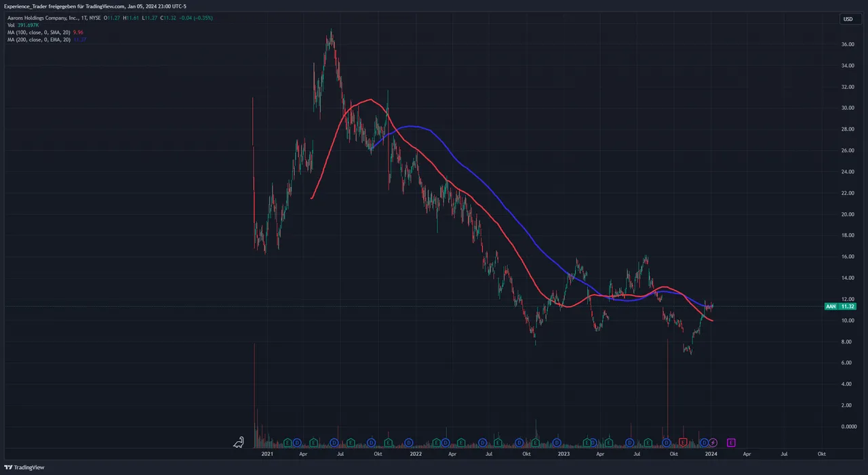Click the 20.00 price axis label

pyautogui.click(x=847, y=215)
